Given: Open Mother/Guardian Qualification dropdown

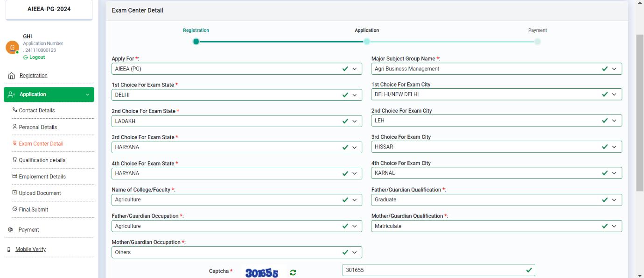Looking at the screenshot, I should [497, 226].
